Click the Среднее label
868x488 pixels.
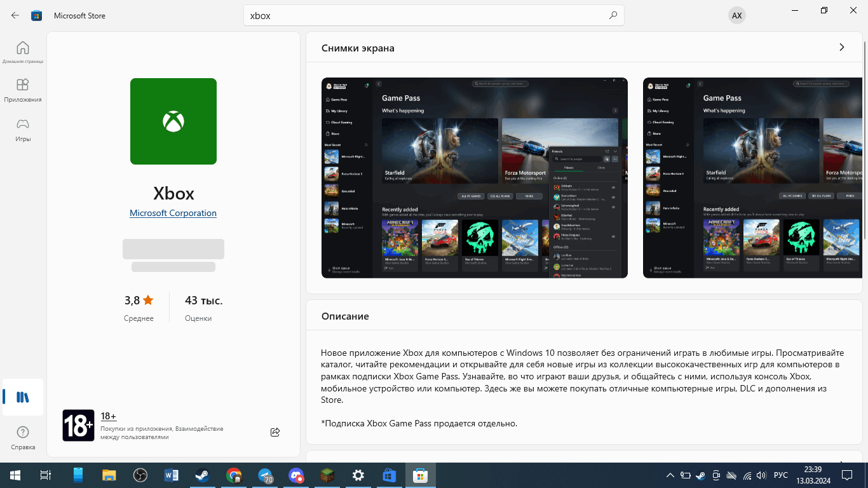pos(139,318)
